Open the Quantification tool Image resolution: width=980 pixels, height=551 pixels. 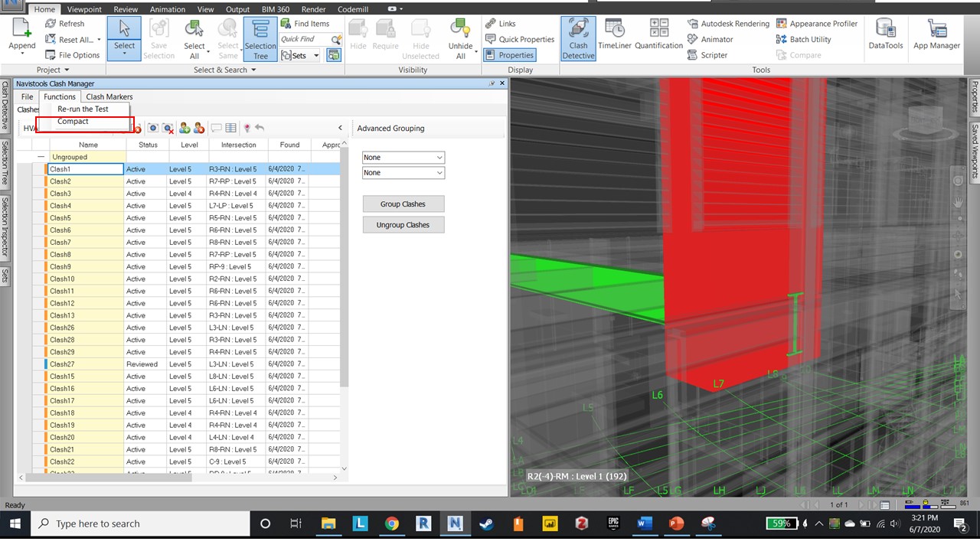point(658,35)
